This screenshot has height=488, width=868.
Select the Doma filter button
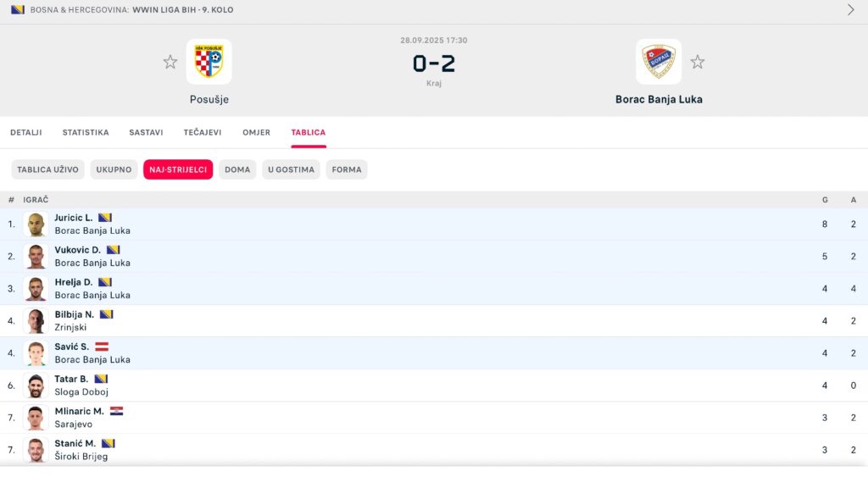[x=237, y=169]
